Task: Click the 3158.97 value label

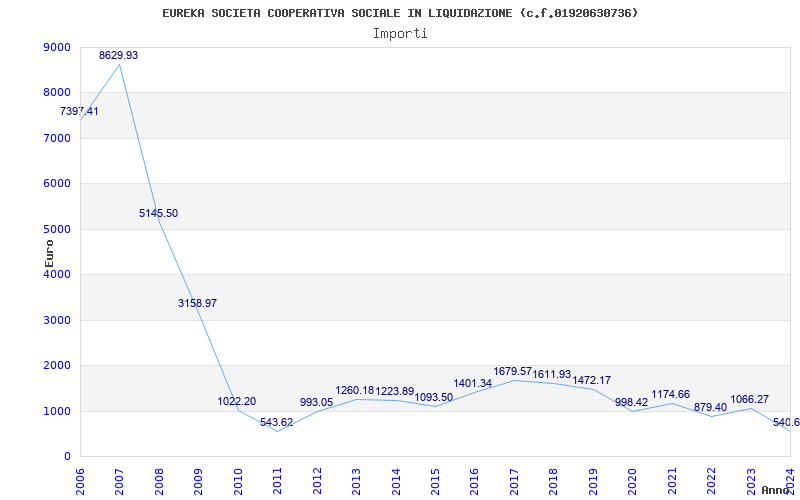Action: point(197,303)
